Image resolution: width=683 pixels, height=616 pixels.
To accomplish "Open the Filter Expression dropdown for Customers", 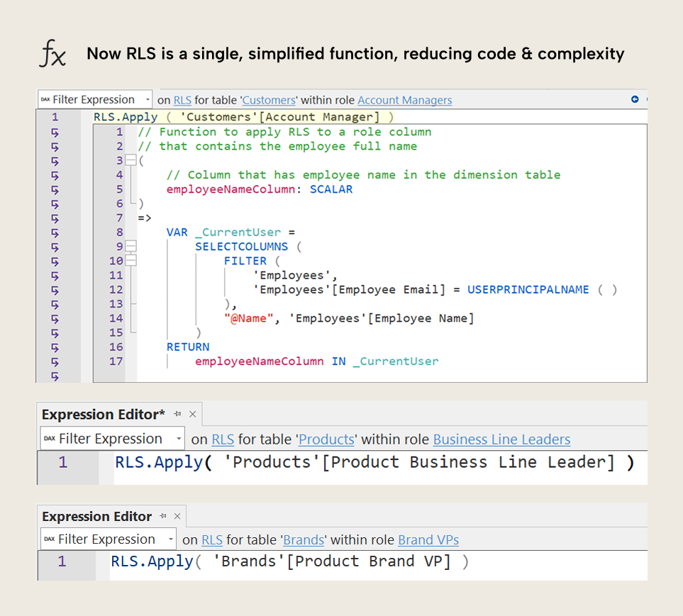I will [x=149, y=99].
